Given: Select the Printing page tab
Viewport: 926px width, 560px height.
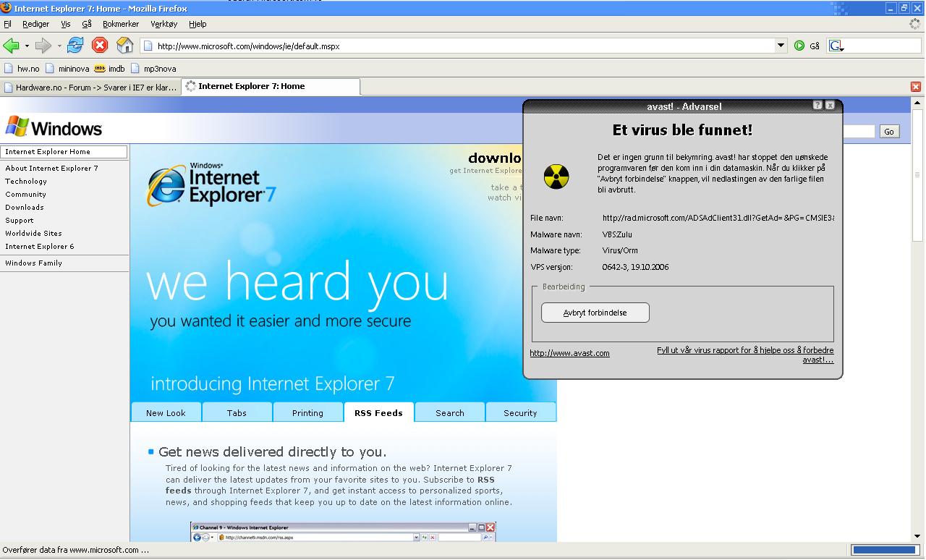Looking at the screenshot, I should [307, 412].
